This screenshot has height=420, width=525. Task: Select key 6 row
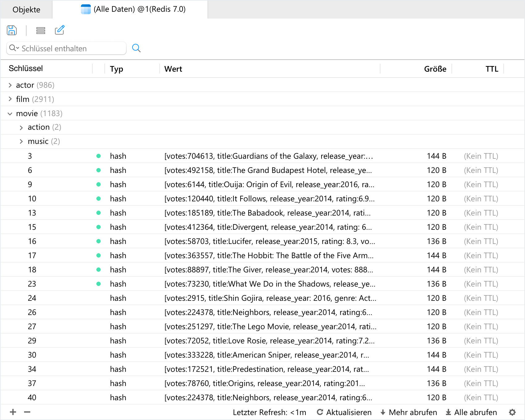coord(262,170)
